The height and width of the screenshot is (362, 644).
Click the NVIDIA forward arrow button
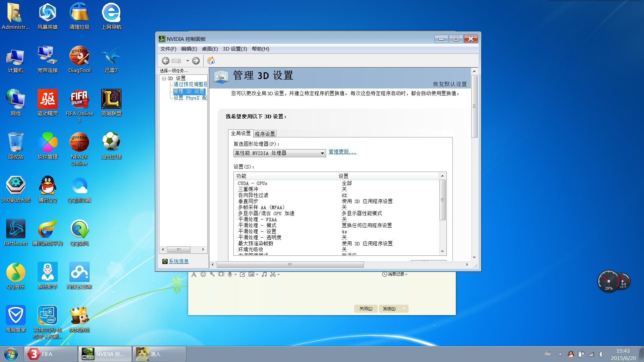click(x=196, y=61)
